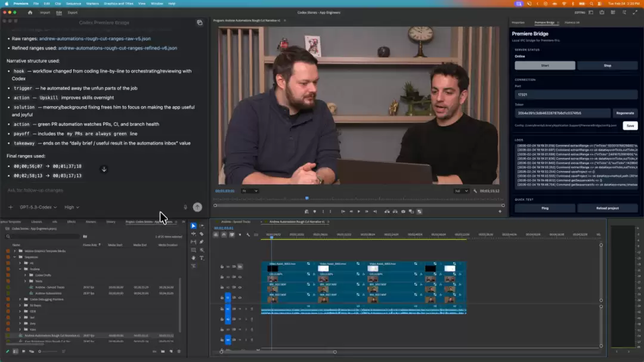This screenshot has height=362, width=644.
Task: Open the rough-cut-ranges-refined-v6.json link
Action: (x=117, y=48)
